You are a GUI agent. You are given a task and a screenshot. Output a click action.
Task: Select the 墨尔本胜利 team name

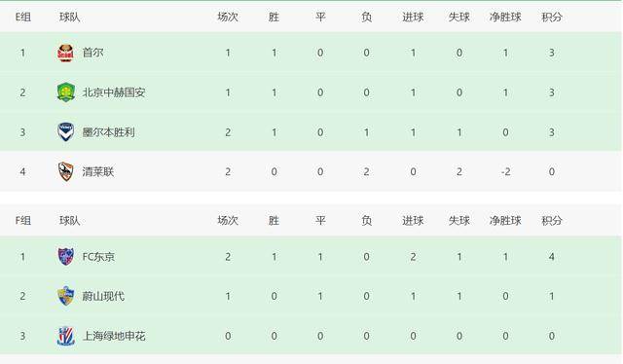(108, 132)
